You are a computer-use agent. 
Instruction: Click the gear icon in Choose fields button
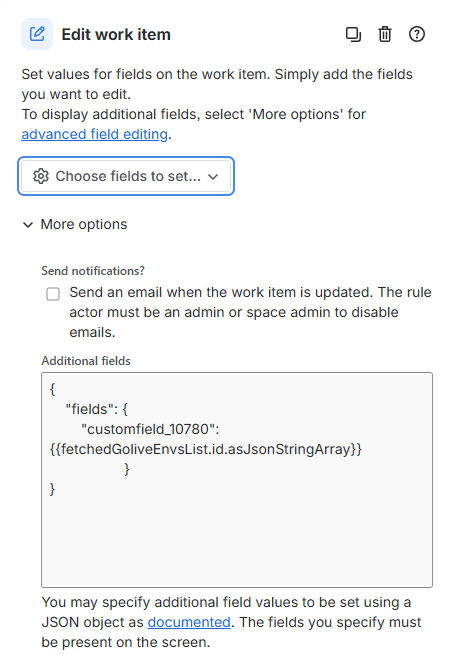click(x=41, y=176)
